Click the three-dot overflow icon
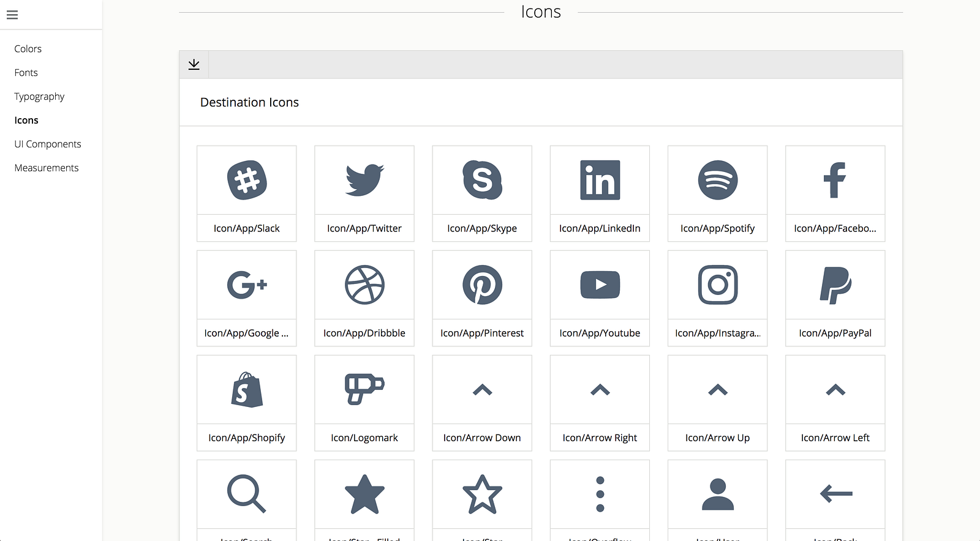Screen dimensions: 980x541 click(x=600, y=494)
